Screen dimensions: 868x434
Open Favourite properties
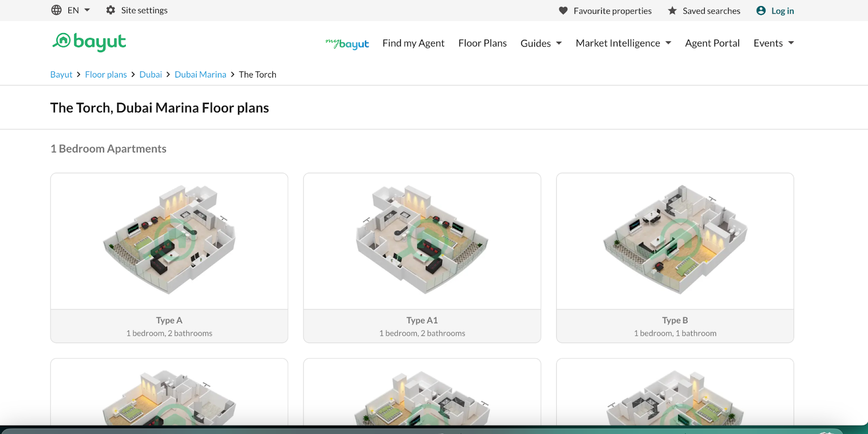tap(612, 11)
